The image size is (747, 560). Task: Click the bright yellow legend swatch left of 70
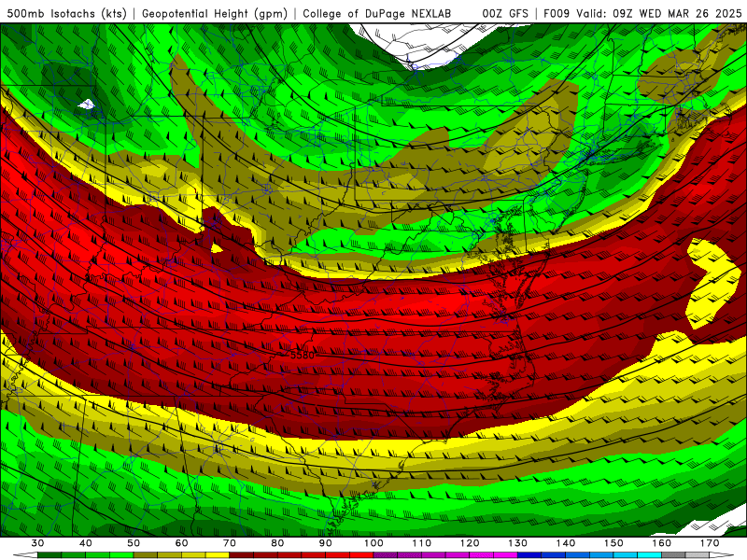click(218, 555)
